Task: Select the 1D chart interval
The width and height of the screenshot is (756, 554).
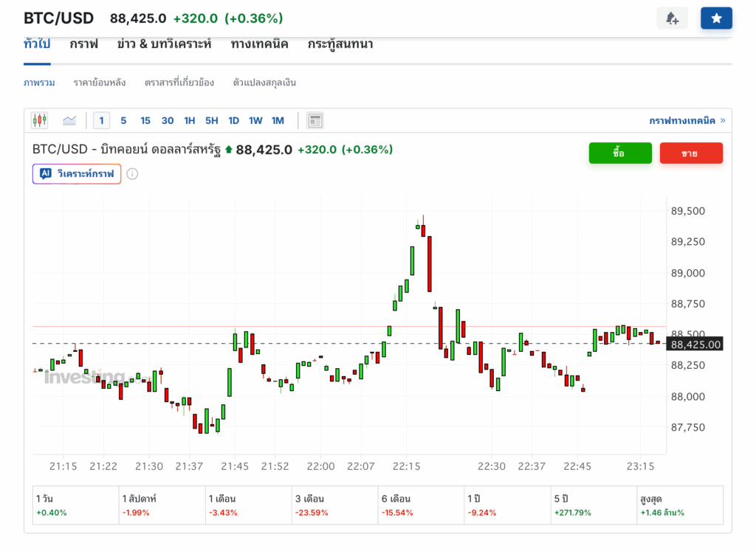Action: 233,120
